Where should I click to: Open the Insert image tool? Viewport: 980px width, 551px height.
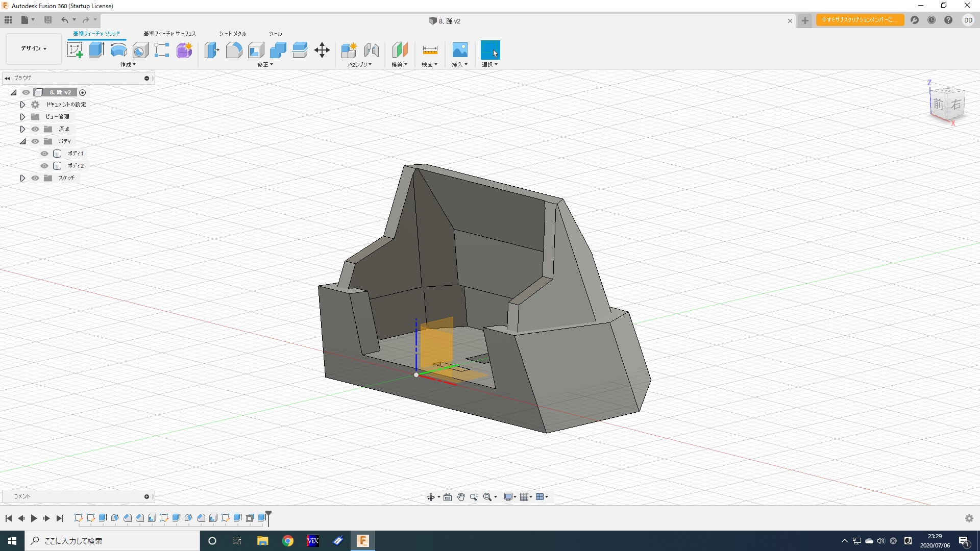tap(459, 50)
